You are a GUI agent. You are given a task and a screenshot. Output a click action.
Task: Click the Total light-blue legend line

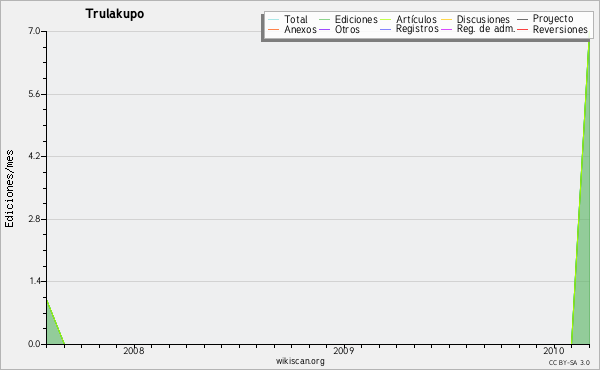point(274,20)
